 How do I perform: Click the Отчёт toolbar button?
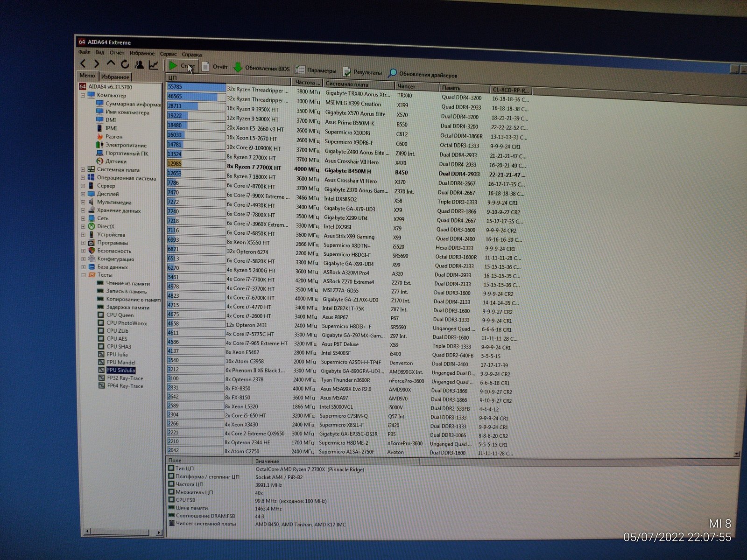click(215, 67)
